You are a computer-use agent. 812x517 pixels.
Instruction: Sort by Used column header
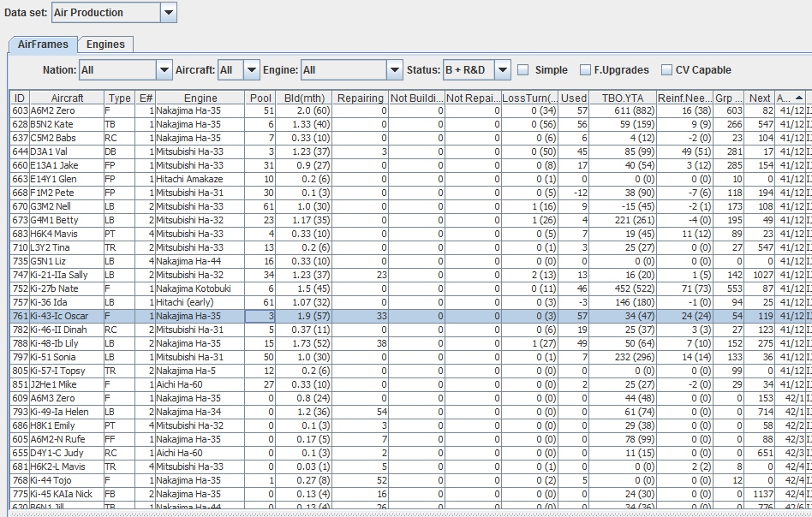coord(574,98)
